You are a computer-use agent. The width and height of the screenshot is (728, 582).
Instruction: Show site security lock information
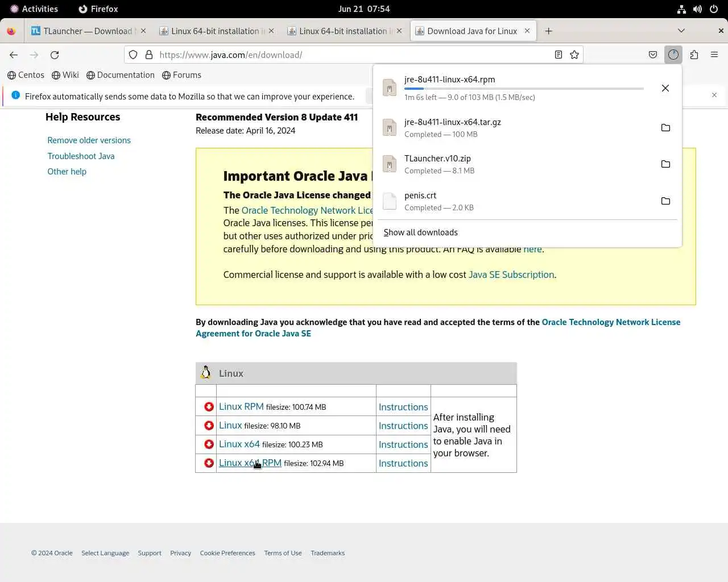pyautogui.click(x=149, y=55)
